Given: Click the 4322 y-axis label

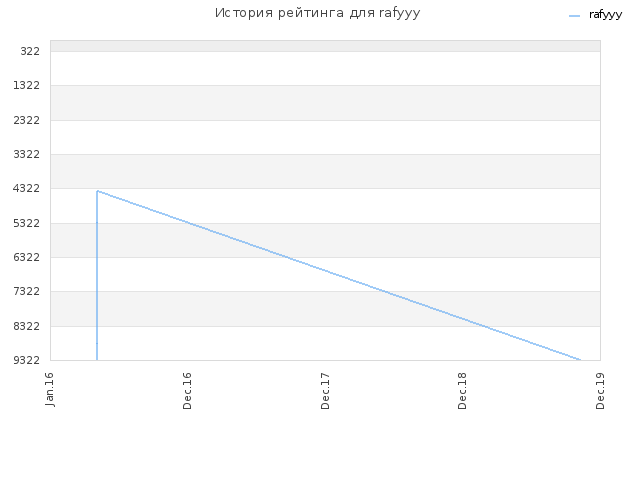Looking at the screenshot, I should [x=27, y=188].
